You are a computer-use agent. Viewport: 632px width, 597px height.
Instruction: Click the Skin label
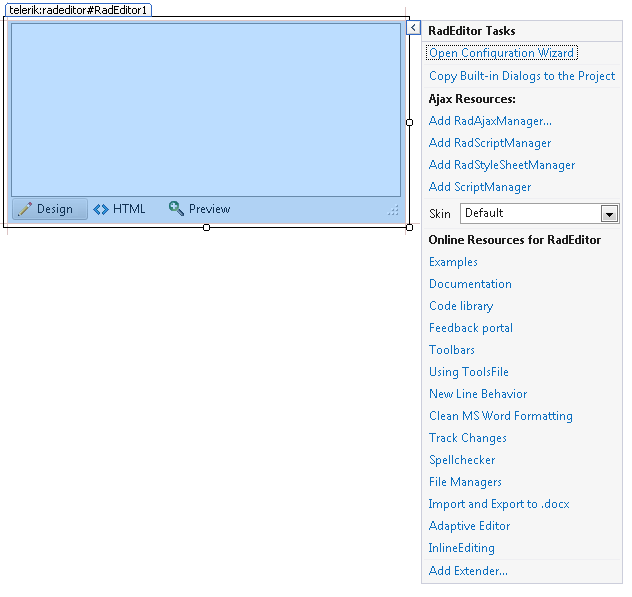(x=440, y=214)
